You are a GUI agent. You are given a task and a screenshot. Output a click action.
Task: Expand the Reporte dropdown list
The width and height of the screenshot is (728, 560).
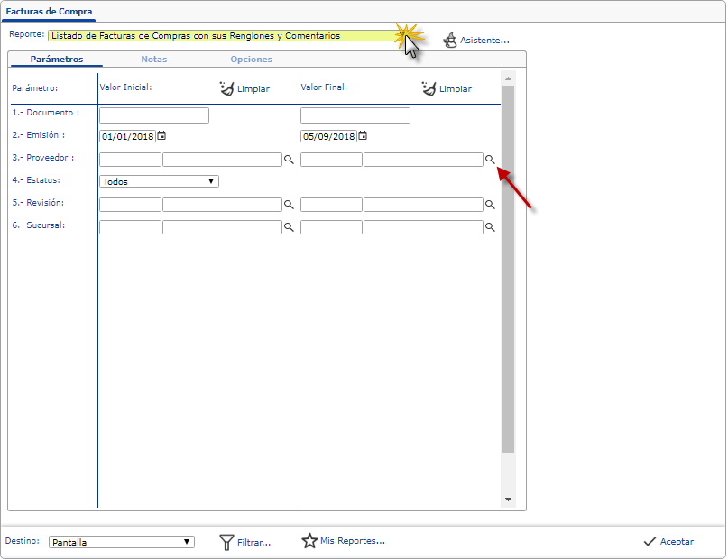pos(402,36)
